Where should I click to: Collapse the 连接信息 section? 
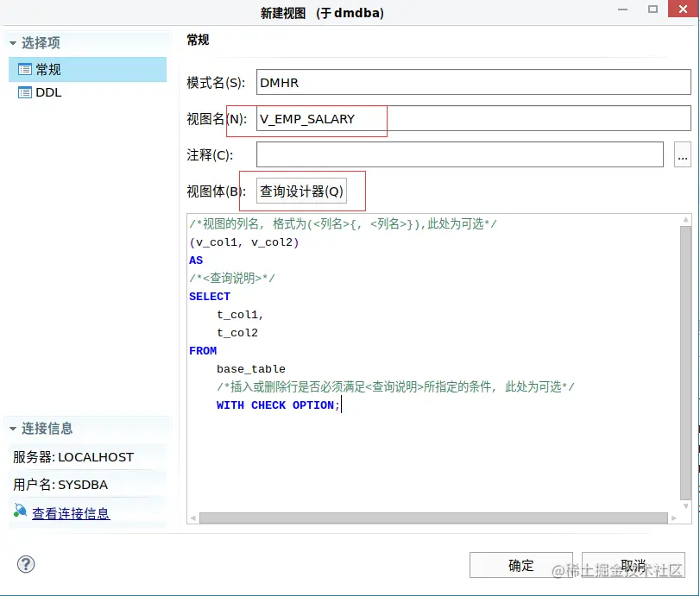[x=12, y=428]
